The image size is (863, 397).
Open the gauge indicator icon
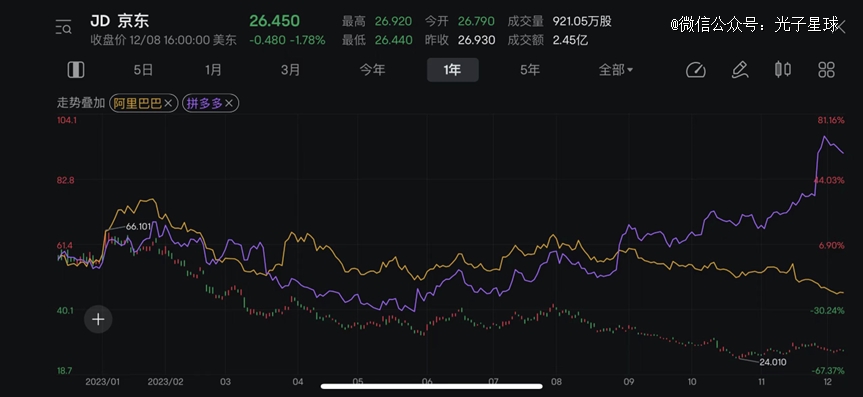click(696, 70)
